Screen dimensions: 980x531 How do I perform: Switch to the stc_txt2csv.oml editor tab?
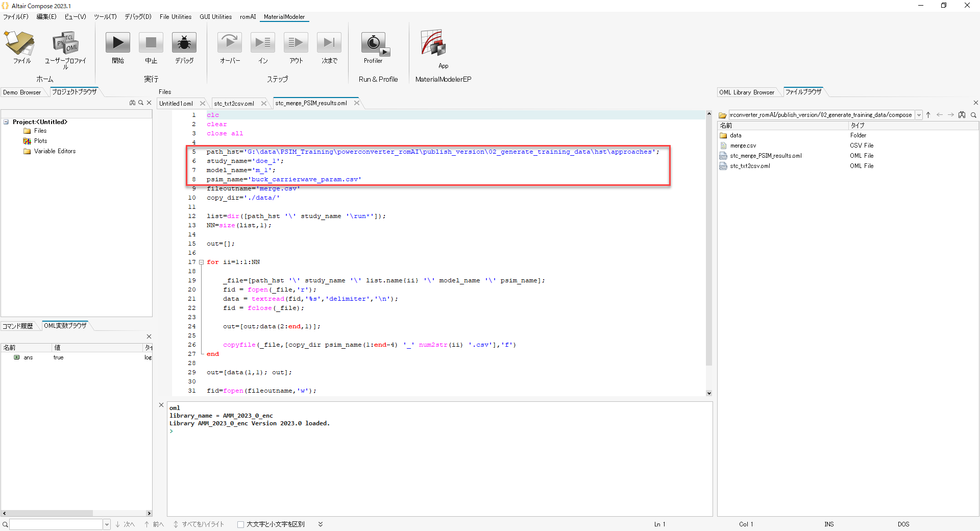(x=234, y=103)
